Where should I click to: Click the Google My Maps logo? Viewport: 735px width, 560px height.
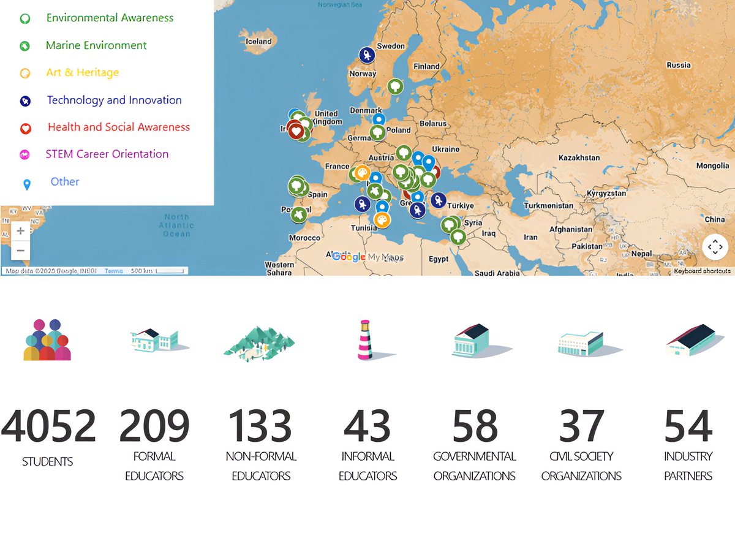coord(367,257)
